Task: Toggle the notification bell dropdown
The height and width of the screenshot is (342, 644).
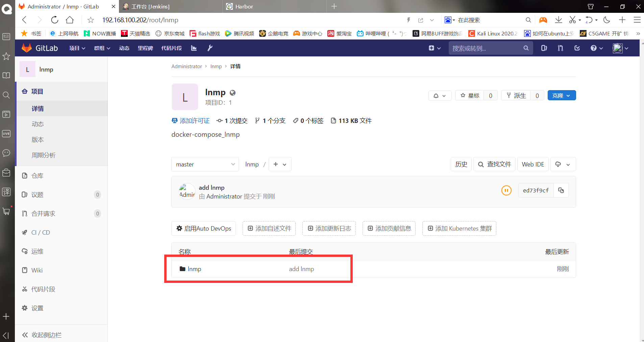Action: pyautogui.click(x=440, y=96)
